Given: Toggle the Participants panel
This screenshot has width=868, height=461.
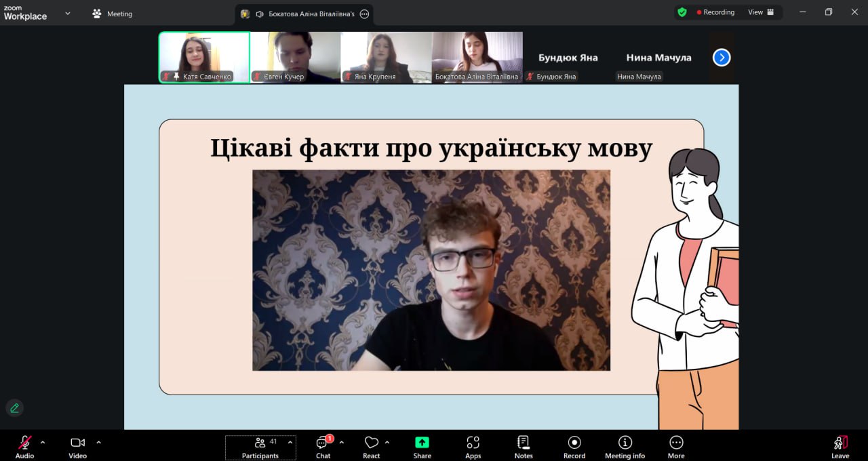Looking at the screenshot, I should click(260, 443).
